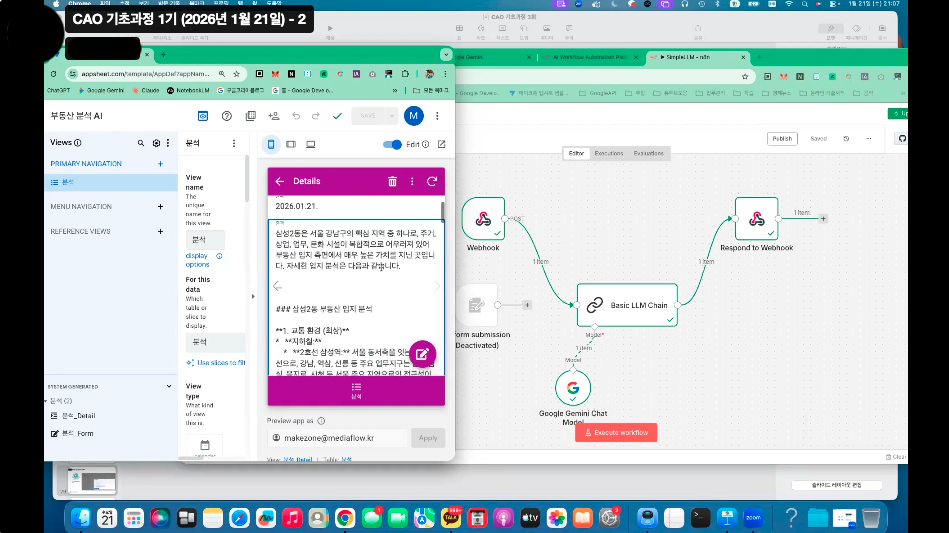The image size is (949, 533).
Task: Click the trash delete icon in Details
Action: [x=392, y=181]
